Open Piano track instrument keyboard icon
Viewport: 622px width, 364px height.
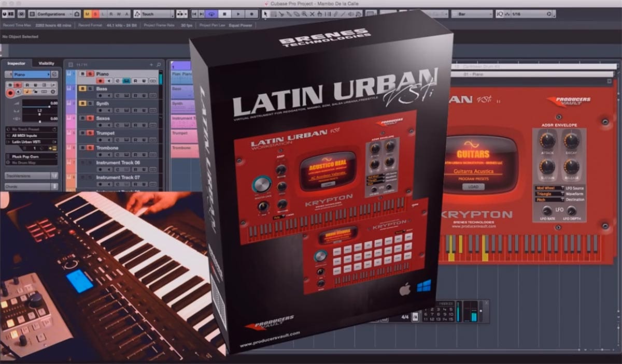(x=127, y=81)
